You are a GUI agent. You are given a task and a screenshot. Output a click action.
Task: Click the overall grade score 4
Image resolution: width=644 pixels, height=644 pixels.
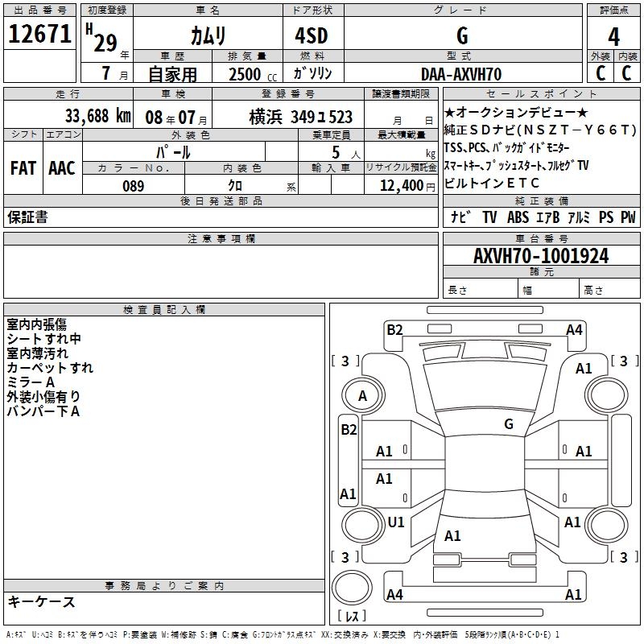tap(613, 36)
